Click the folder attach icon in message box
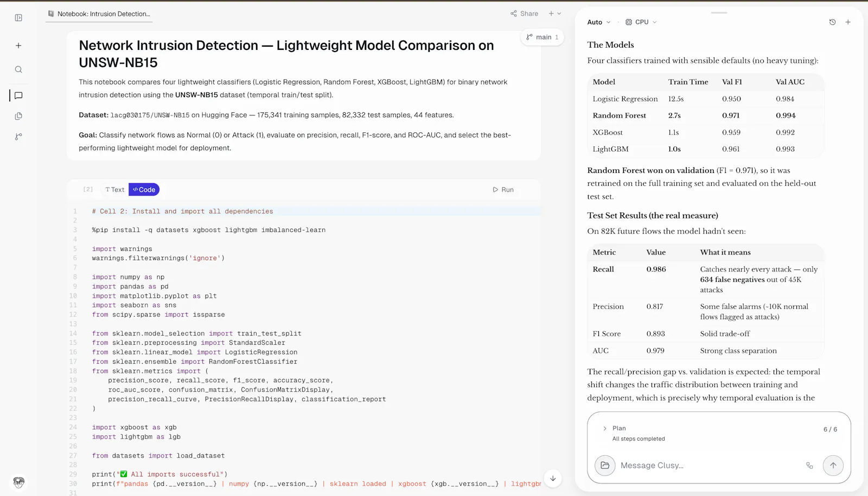 click(605, 466)
